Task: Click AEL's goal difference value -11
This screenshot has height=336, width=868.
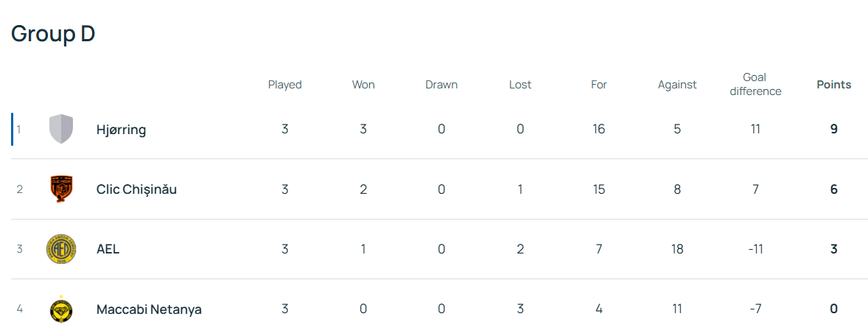Action: tap(755, 249)
